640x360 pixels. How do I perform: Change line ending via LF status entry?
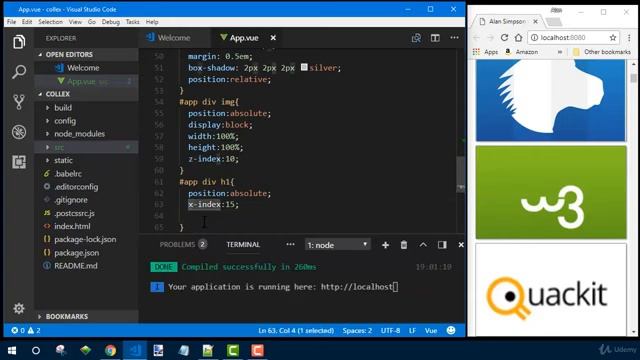click(412, 330)
